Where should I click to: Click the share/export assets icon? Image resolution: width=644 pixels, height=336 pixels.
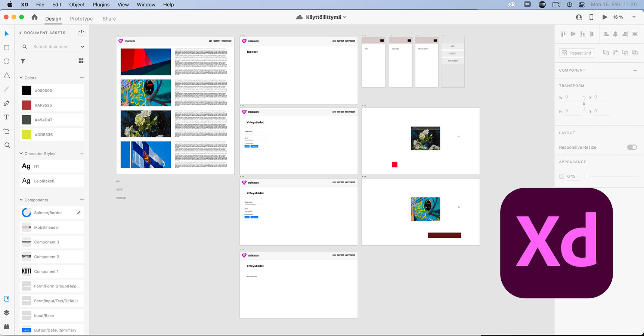[x=81, y=32]
